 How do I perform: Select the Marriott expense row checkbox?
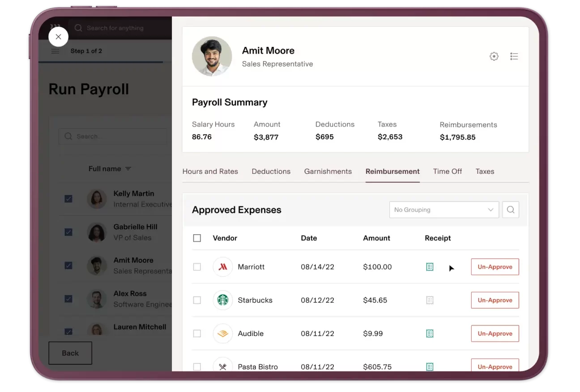click(x=197, y=266)
